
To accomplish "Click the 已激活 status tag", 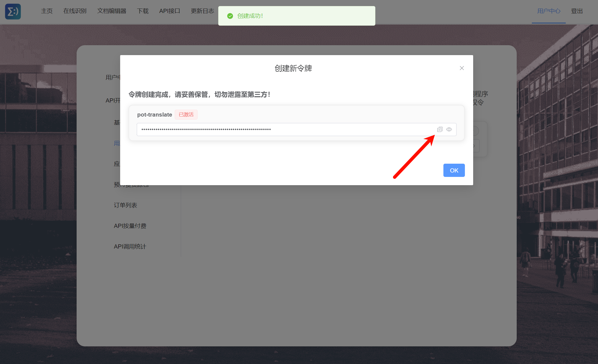I will [x=186, y=115].
